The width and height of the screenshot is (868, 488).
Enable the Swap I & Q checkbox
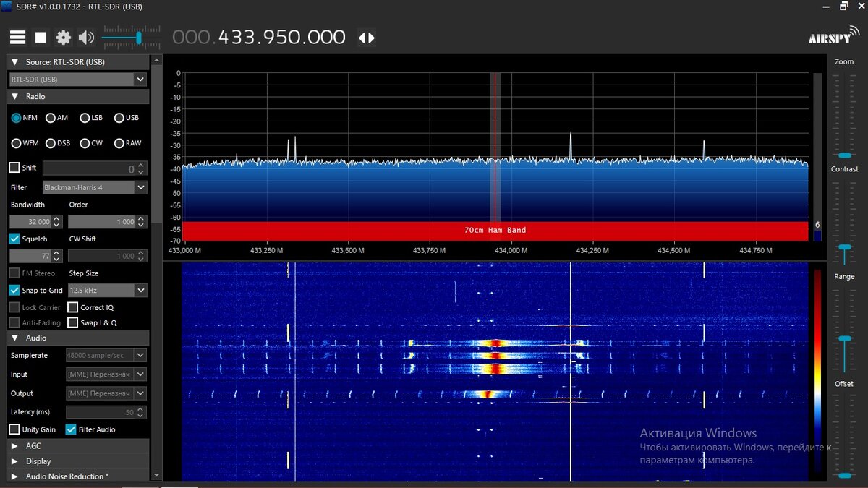73,323
